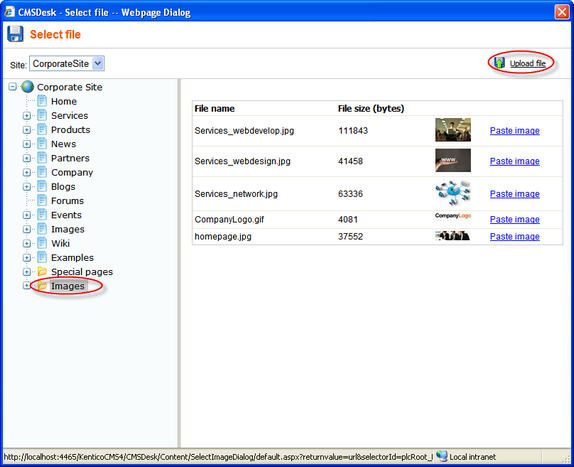
Task: Collapse the Corporate Site root node
Action: (13, 87)
